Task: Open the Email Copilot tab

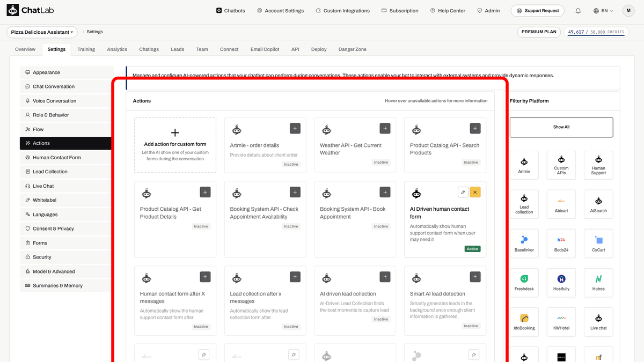Action: pyautogui.click(x=265, y=49)
